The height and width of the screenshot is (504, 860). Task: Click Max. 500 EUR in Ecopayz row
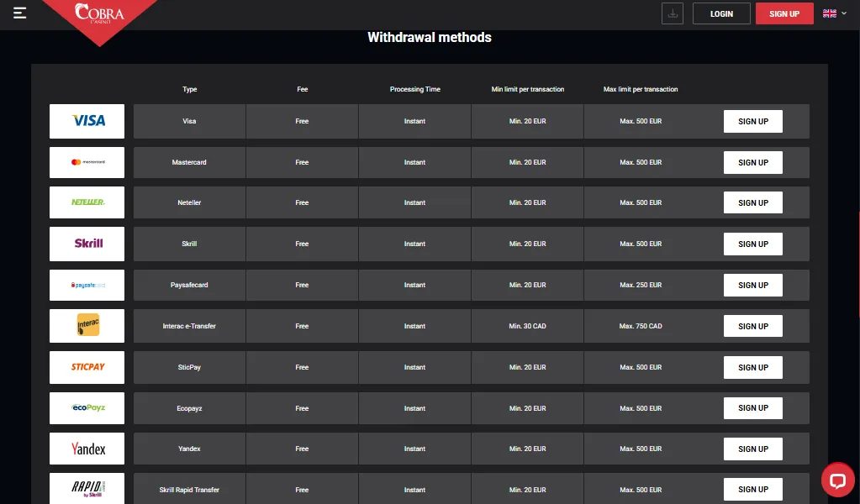[x=641, y=408]
